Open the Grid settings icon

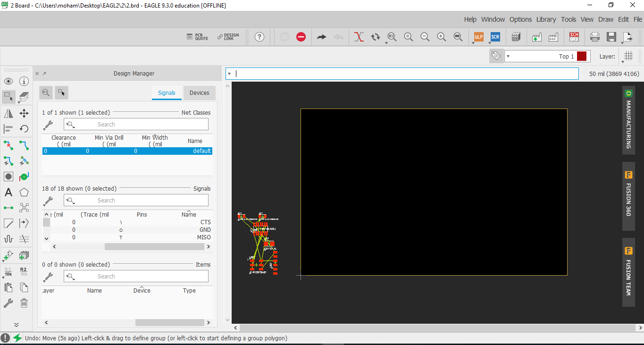(x=628, y=56)
